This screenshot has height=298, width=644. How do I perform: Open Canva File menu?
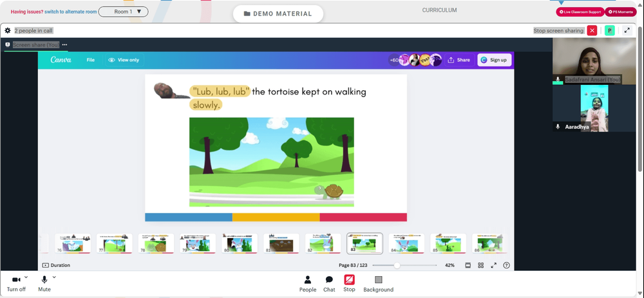click(90, 60)
